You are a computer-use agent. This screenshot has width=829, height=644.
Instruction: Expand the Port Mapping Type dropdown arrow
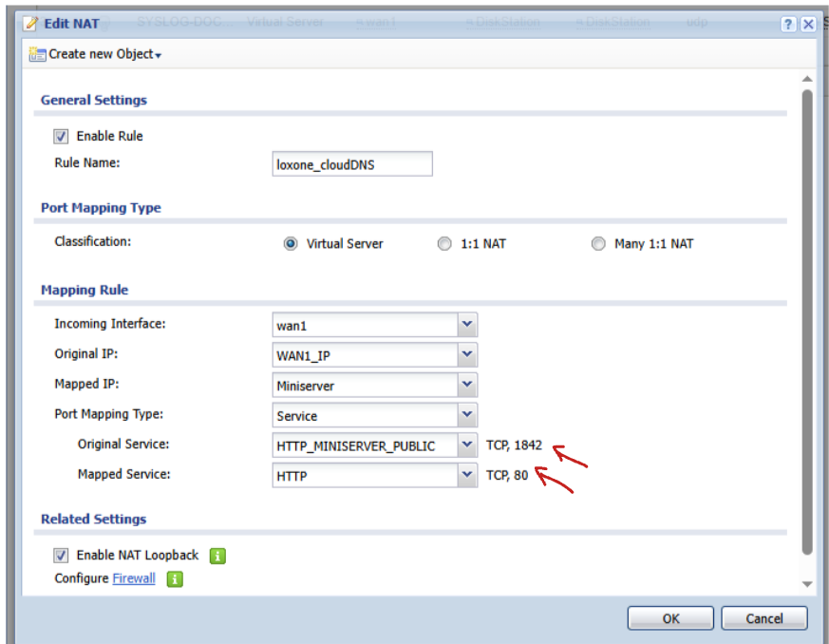pos(467,414)
